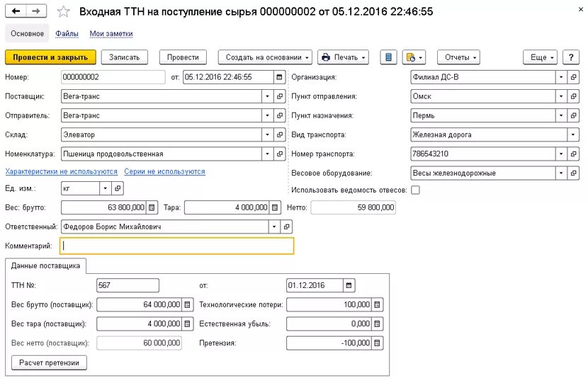The width and height of the screenshot is (588, 380).
Task: Expand the Поставщик dropdown list
Action: click(267, 96)
